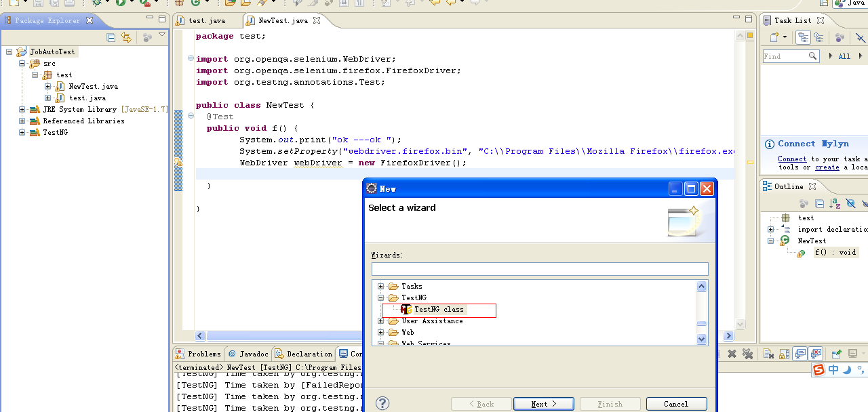This screenshot has width=868, height=412.
Task: Collapse the test package node
Action: [x=35, y=75]
